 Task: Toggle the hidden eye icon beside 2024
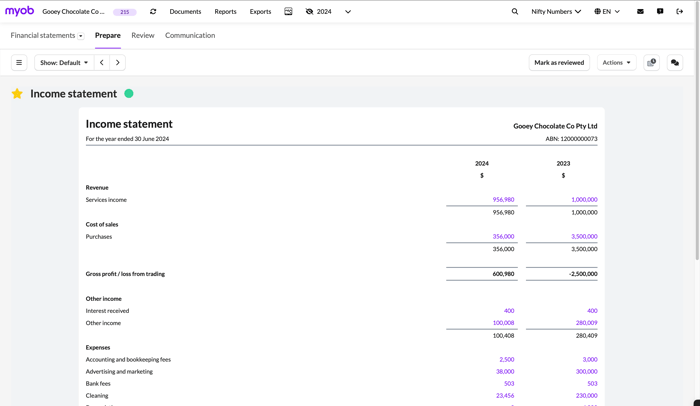pyautogui.click(x=309, y=12)
